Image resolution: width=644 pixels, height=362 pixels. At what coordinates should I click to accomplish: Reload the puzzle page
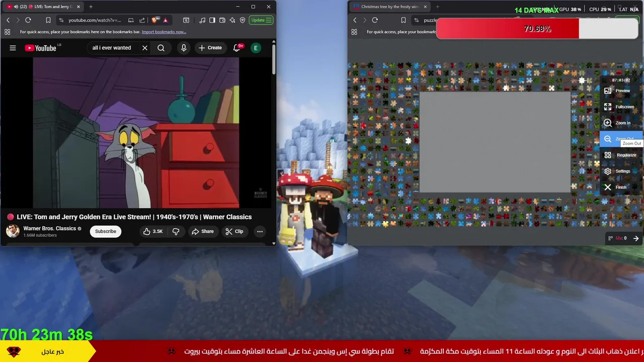click(x=375, y=20)
